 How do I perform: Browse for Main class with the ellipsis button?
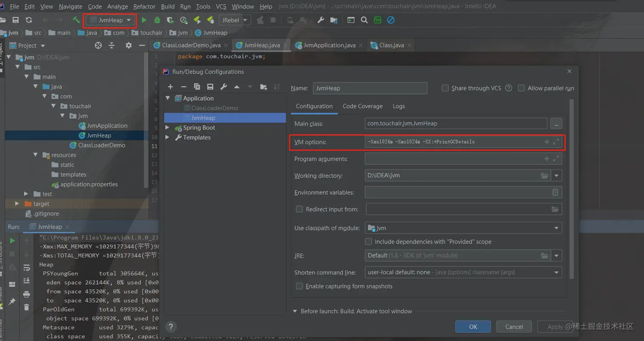coord(556,124)
